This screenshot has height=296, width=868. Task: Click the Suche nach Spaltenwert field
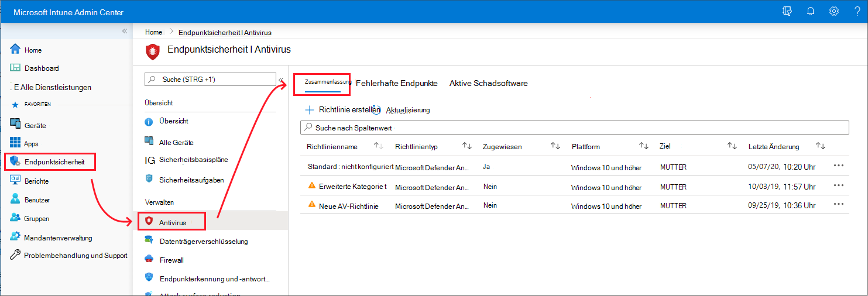(574, 127)
